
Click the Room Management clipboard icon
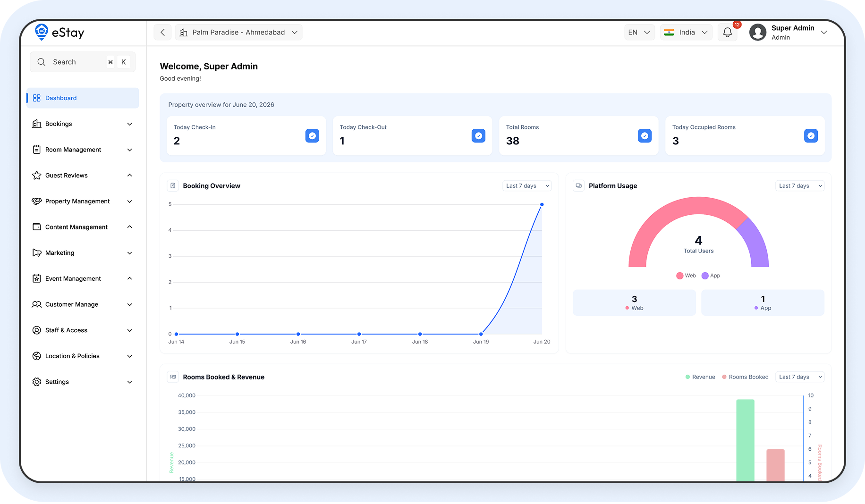37,150
